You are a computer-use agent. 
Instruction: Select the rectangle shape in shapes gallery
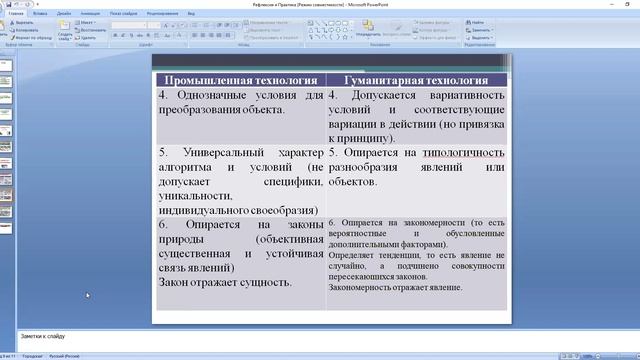pos(331,23)
